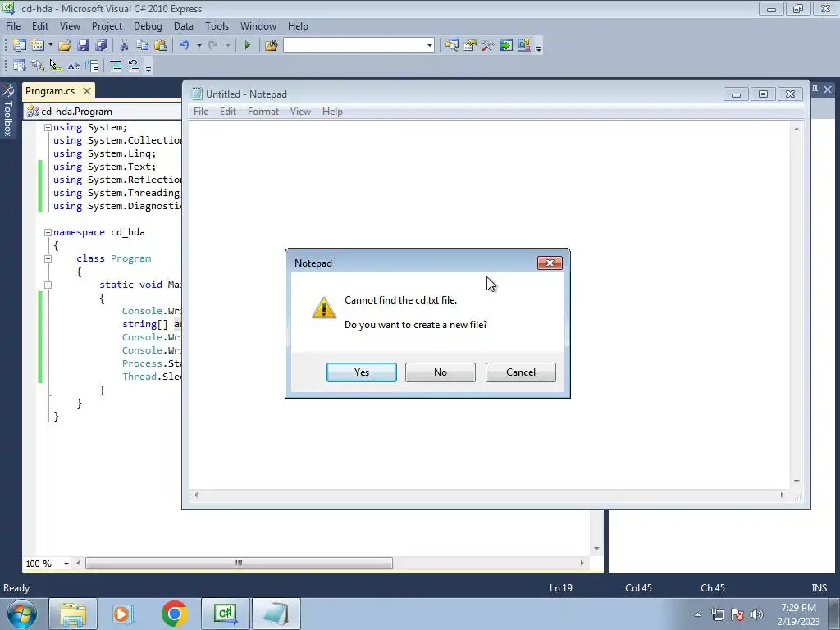The width and height of the screenshot is (840, 630).
Task: Click the Display Quick Info icon
Action: coord(56,66)
